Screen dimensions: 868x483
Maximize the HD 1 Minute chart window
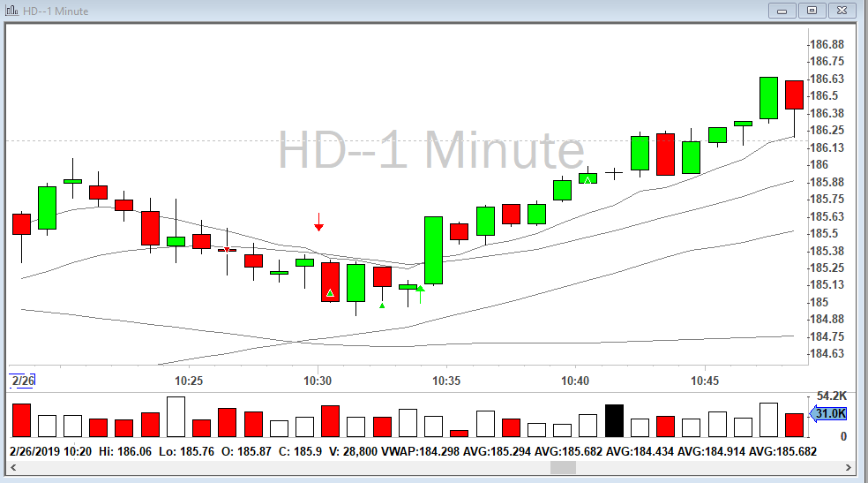[x=812, y=11]
